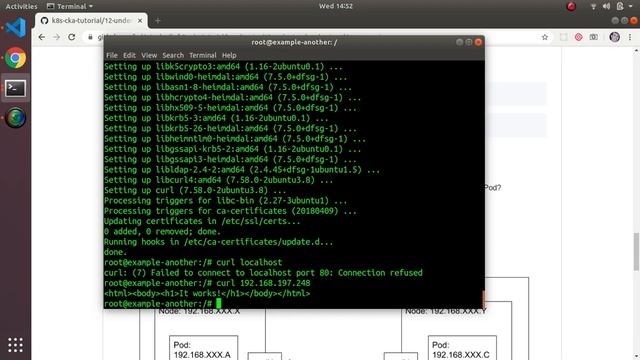Click the 'Pod: 192.168.XXX.C' diagram box
This screenshot has width=640, height=360.
tap(462, 348)
